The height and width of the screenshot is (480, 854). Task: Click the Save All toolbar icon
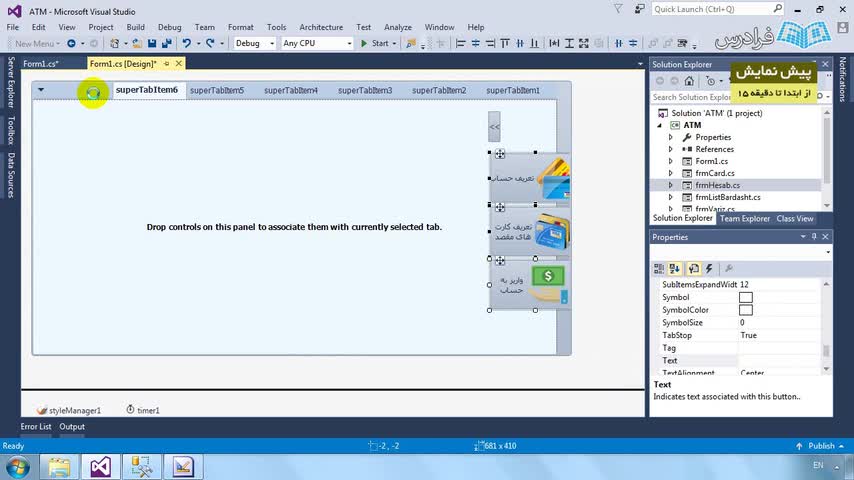166,43
